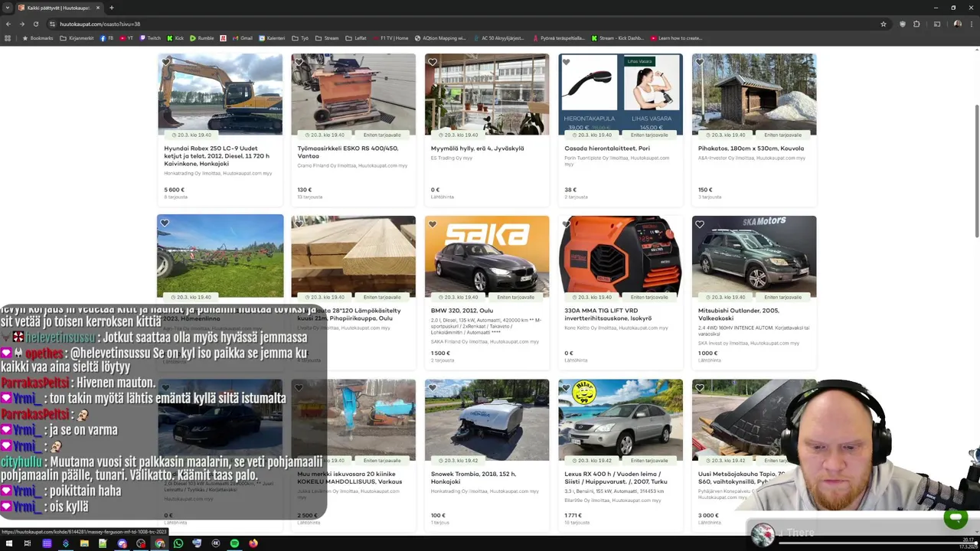Open BMW 320, 2012, Oulu listing
The height and width of the screenshot is (551, 980).
click(x=462, y=311)
